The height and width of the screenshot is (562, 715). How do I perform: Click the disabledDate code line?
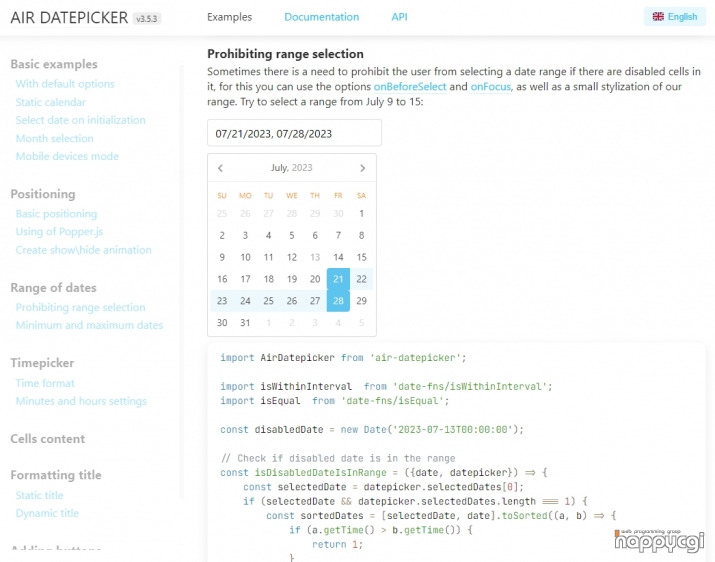(372, 430)
